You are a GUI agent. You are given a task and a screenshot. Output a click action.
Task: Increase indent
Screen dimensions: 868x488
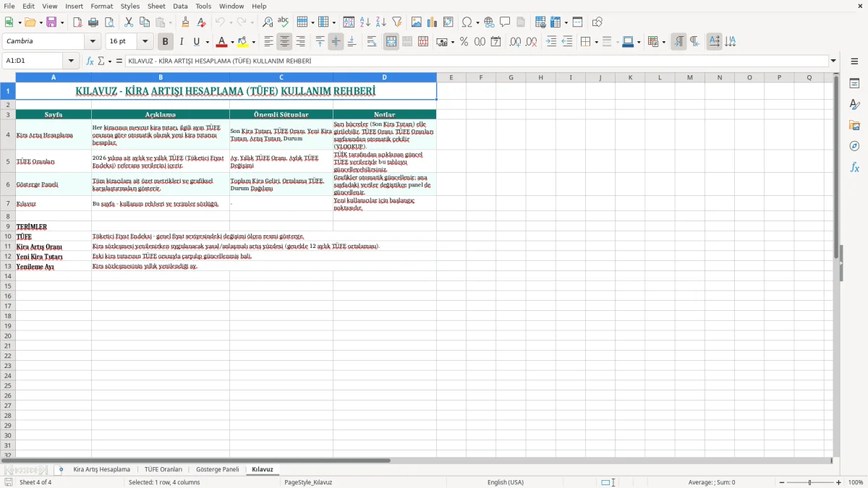pos(551,42)
